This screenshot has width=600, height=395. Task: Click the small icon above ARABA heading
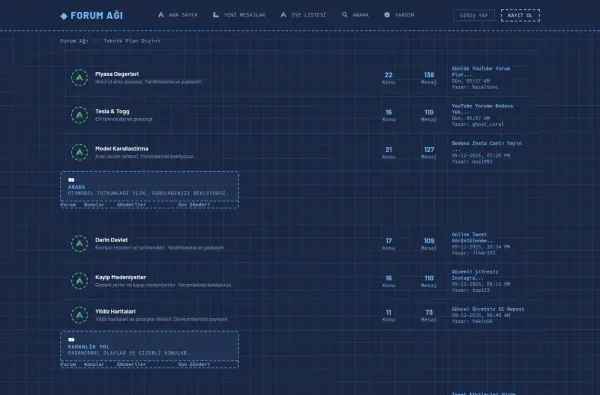[x=71, y=180]
